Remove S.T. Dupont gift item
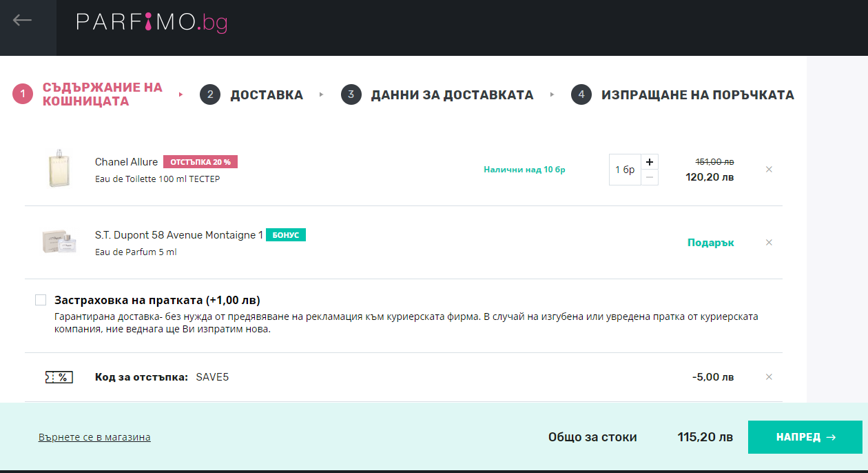 (769, 243)
